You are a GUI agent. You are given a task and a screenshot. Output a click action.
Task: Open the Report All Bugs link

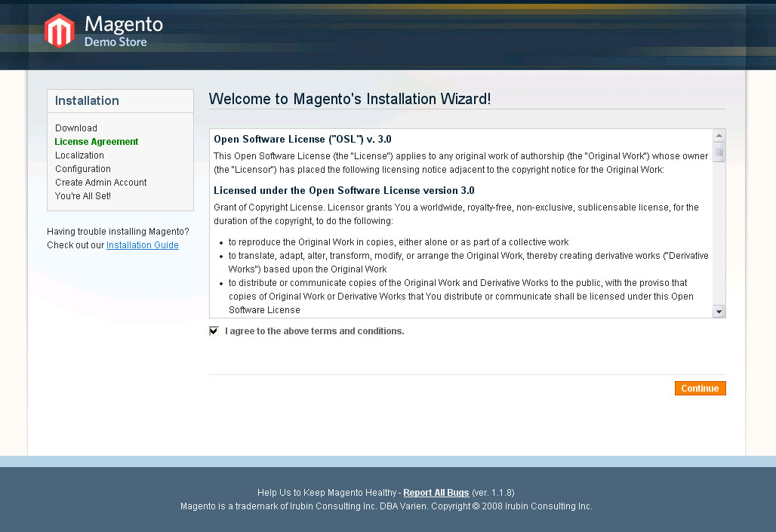tap(436, 493)
